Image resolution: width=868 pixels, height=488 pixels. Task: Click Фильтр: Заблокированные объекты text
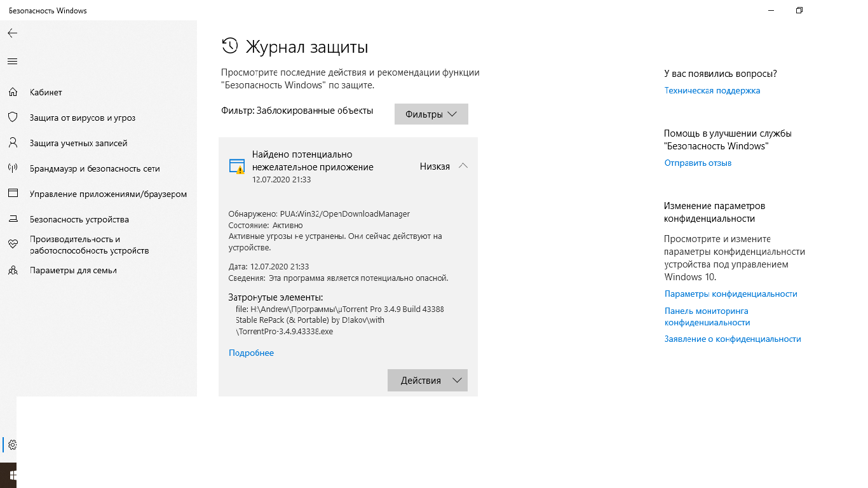tap(297, 111)
